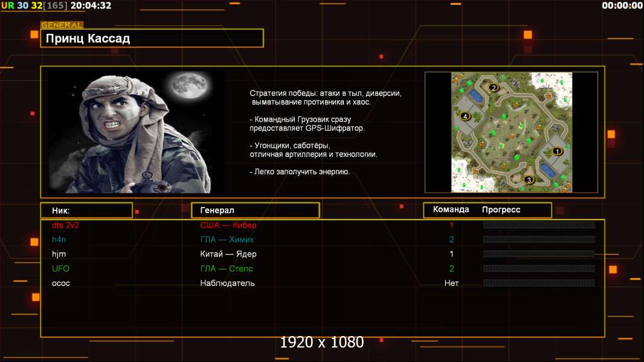Click the ГЛА — Стелс general entry
This screenshot has width=644, height=362.
tap(227, 268)
